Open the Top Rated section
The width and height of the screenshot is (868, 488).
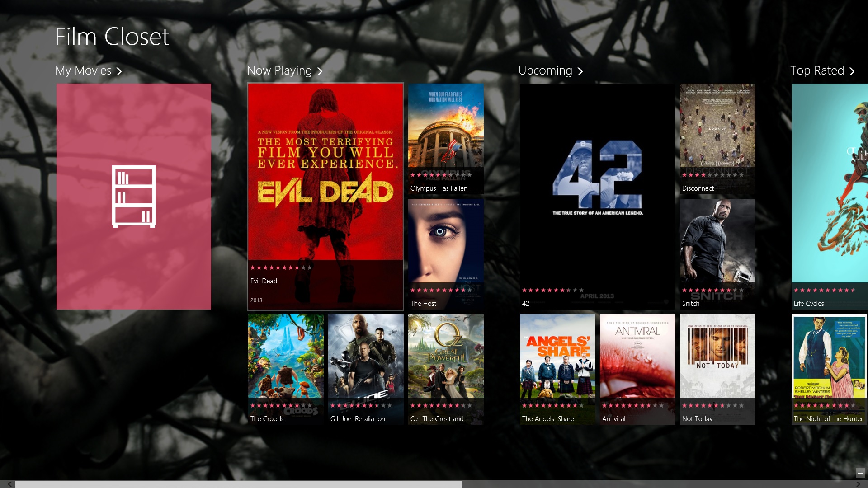[x=818, y=70]
